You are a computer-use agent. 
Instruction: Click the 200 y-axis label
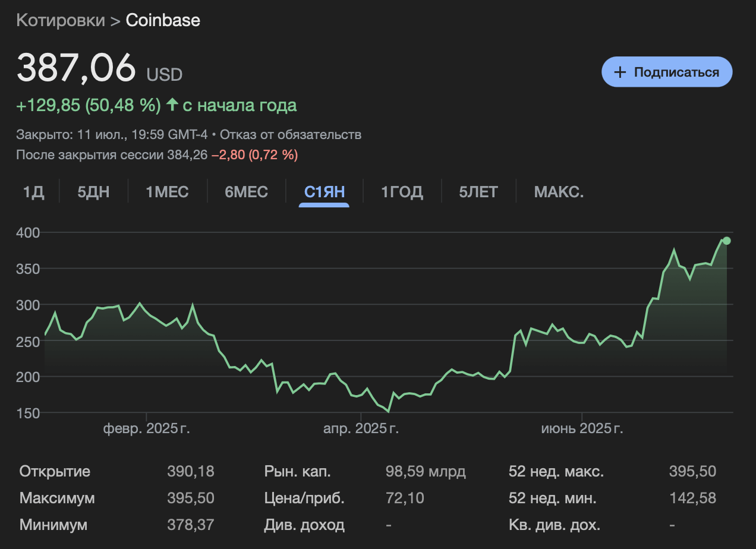pos(27,377)
